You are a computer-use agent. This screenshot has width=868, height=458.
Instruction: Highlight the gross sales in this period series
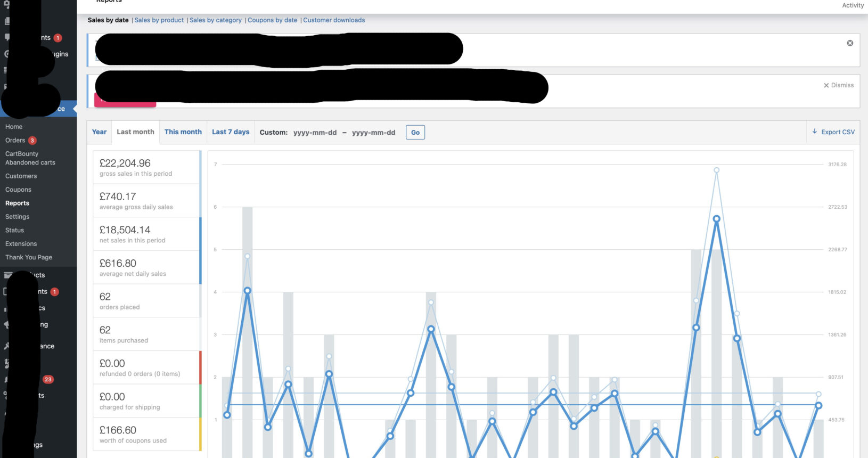click(146, 167)
